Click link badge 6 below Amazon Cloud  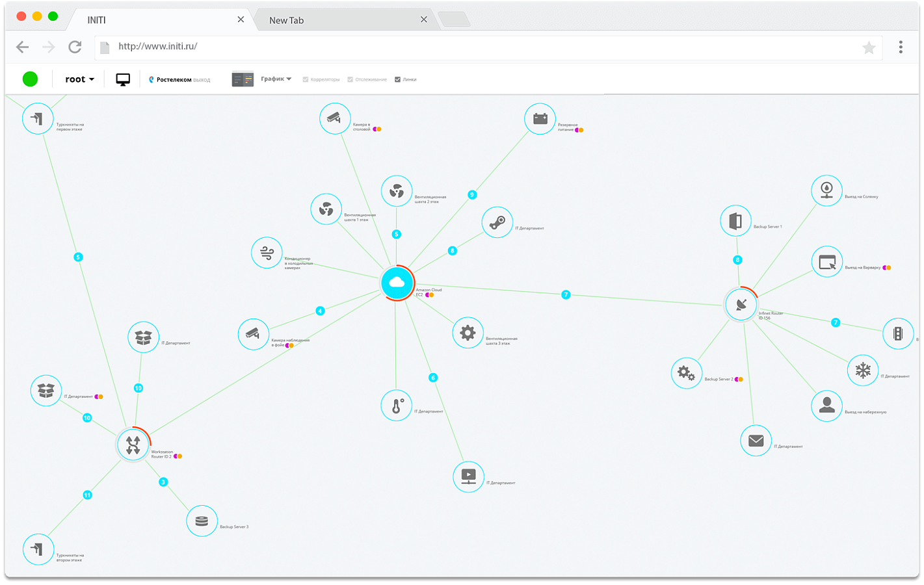(433, 378)
